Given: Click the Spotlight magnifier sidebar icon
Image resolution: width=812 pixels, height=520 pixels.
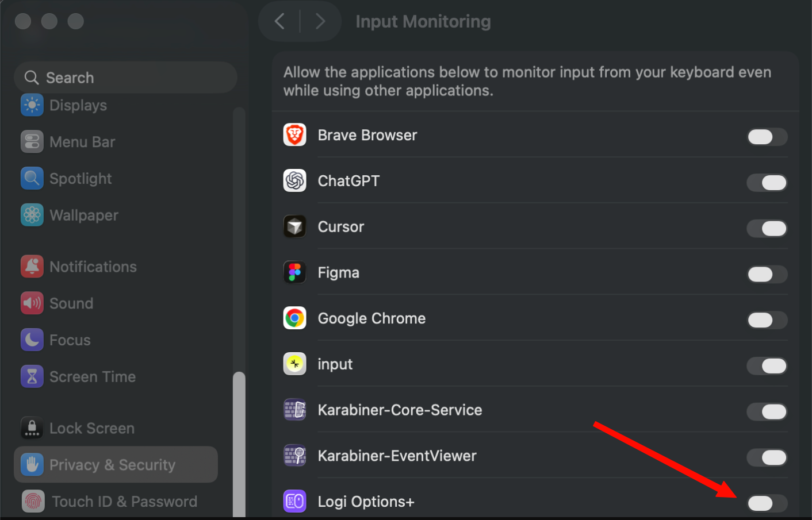Looking at the screenshot, I should point(32,179).
